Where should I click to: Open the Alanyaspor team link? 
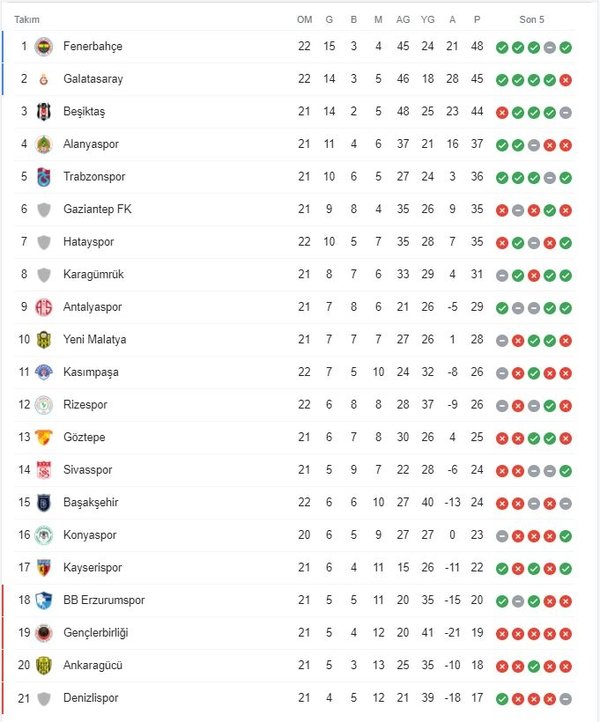[91, 144]
